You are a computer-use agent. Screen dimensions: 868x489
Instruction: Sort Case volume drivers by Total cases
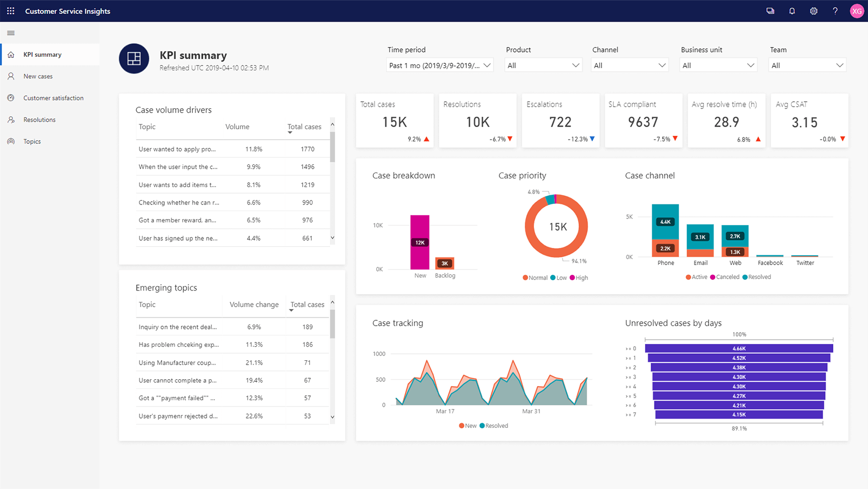(304, 127)
